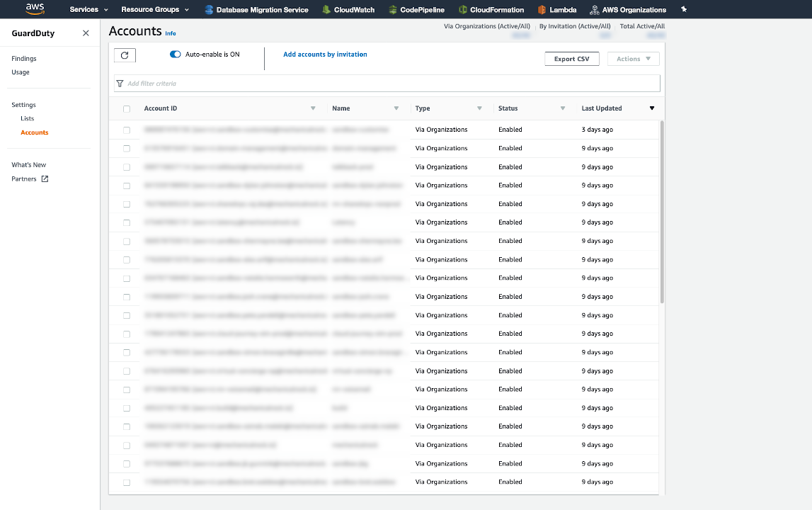The image size is (812, 510).
Task: Go to Findings in sidebar
Action: tap(24, 59)
